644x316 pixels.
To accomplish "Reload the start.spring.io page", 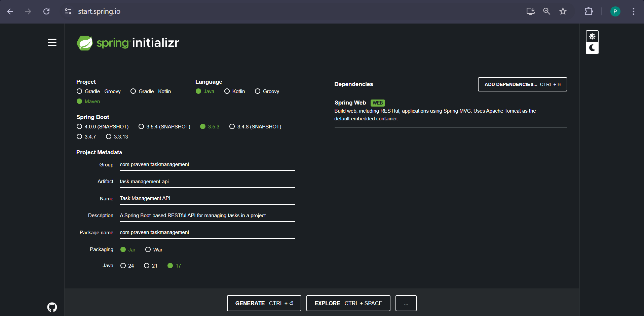I will [46, 11].
